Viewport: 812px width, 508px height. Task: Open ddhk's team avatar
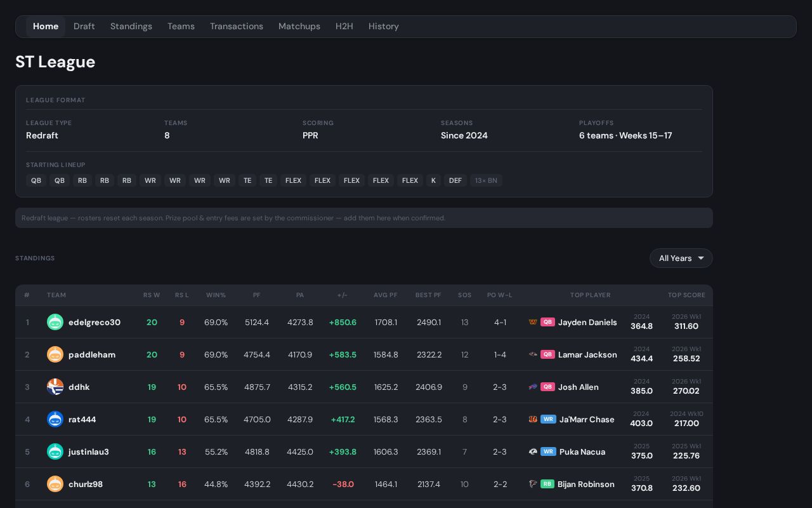[55, 387]
